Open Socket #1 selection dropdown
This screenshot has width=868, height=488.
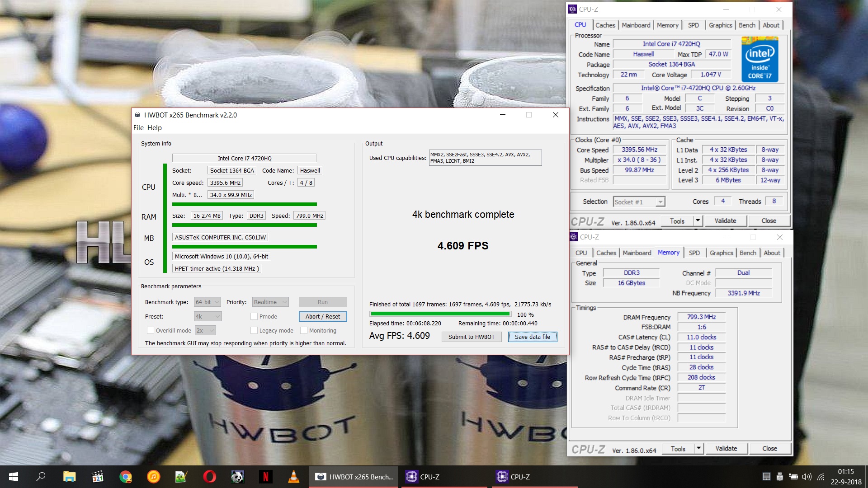click(639, 202)
